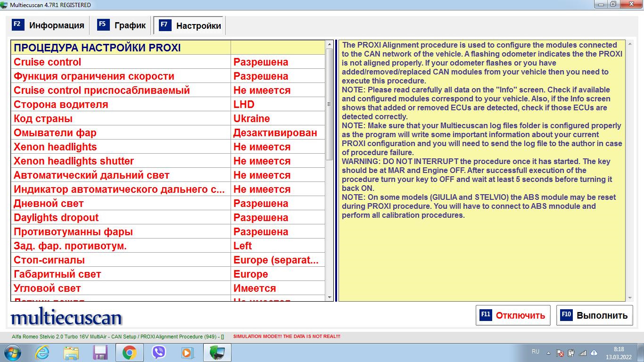Click the Ukraine value cell
Screen dimensions: 644x362
click(x=278, y=118)
